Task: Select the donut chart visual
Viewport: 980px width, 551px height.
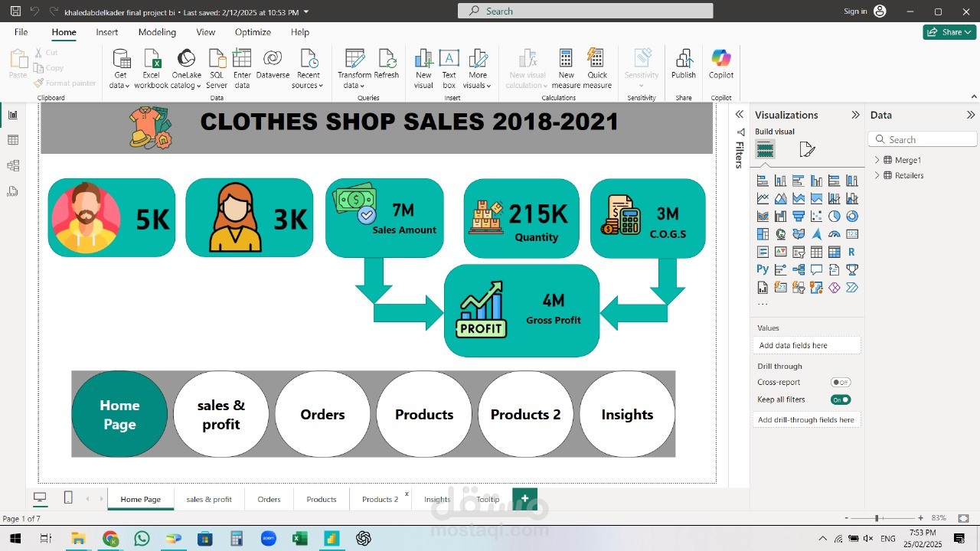Action: 852,217
